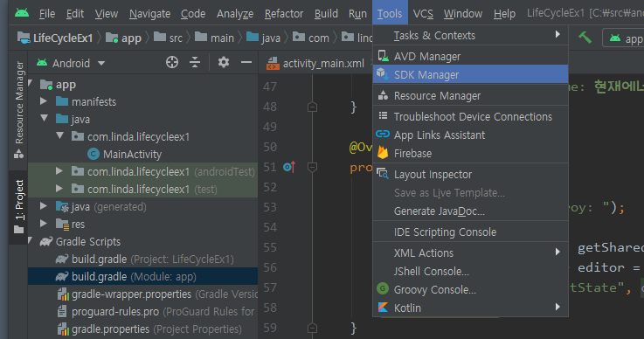Open the Help menu
This screenshot has width=644, height=339.
click(504, 14)
